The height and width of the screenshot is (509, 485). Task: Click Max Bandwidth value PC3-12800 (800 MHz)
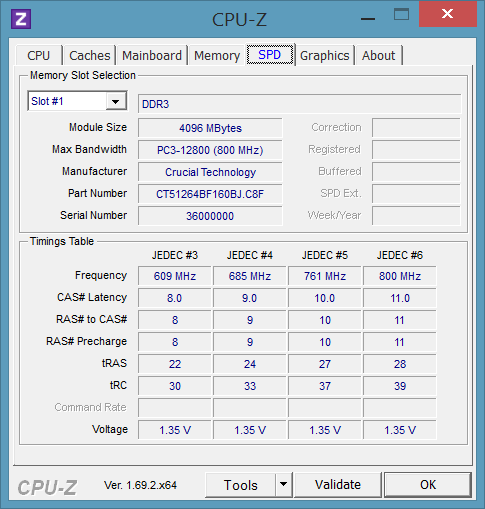click(x=210, y=150)
